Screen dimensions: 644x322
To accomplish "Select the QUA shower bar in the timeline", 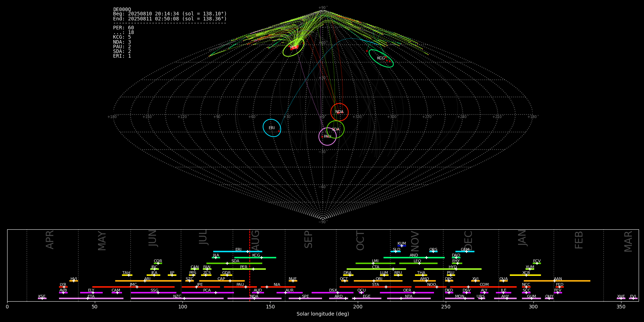I will (503, 281).
